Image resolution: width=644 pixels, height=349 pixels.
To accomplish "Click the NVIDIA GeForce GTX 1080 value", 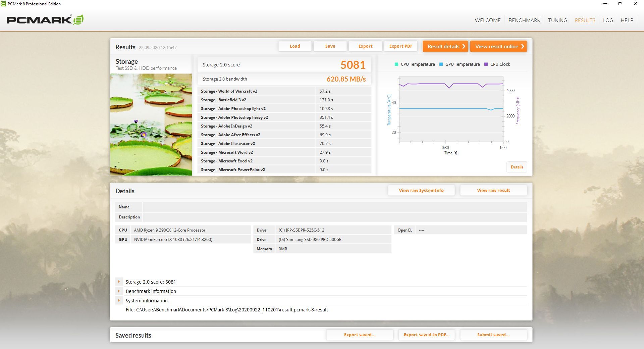I will click(x=173, y=239).
